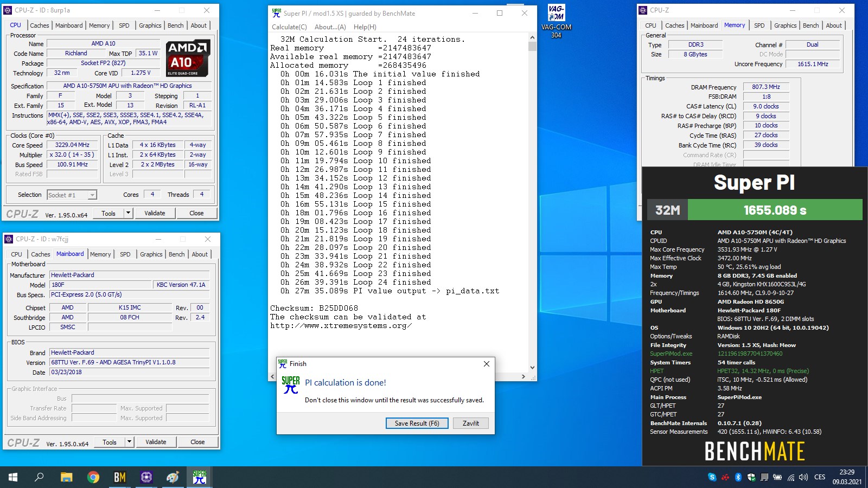Screen dimensions: 868x488
Task: Click BIOS version 68TTU Ver. F.69 field
Action: point(129,362)
